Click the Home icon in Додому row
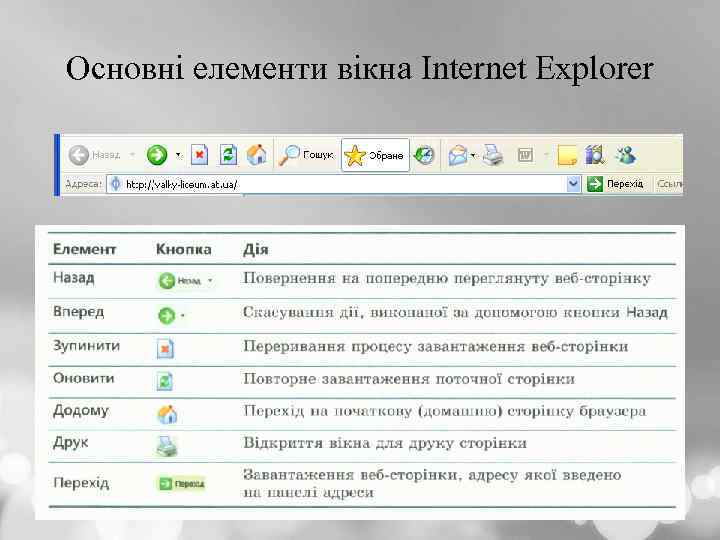The width and height of the screenshot is (720, 540). pyautogui.click(x=167, y=414)
